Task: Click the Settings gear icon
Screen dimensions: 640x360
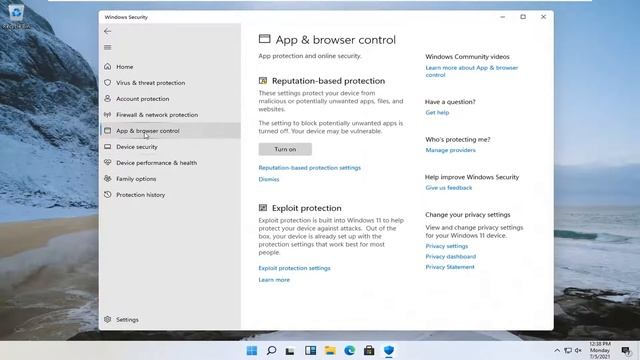Action: (107, 319)
